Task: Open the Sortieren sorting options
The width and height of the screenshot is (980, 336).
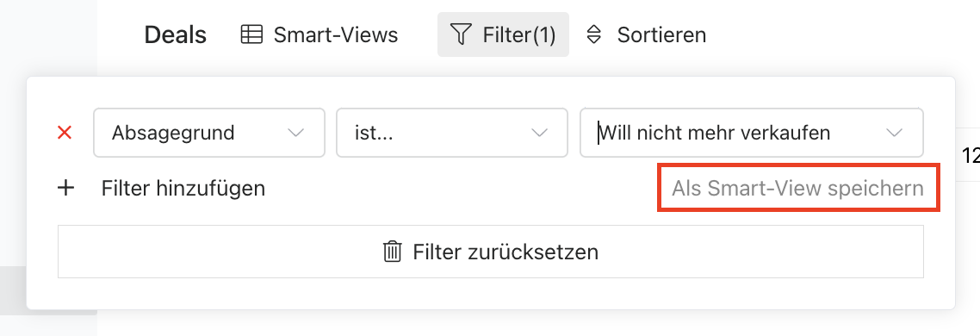Action: [x=646, y=34]
